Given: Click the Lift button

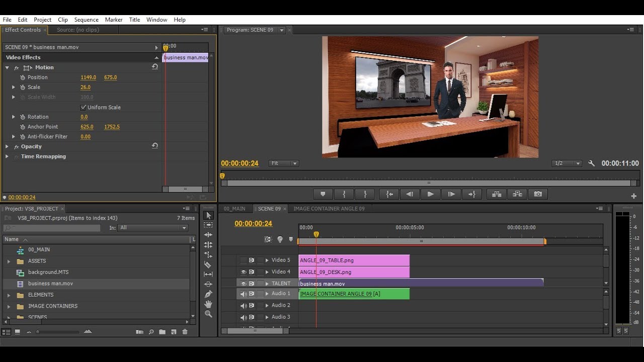Looking at the screenshot, I should pos(497,194).
